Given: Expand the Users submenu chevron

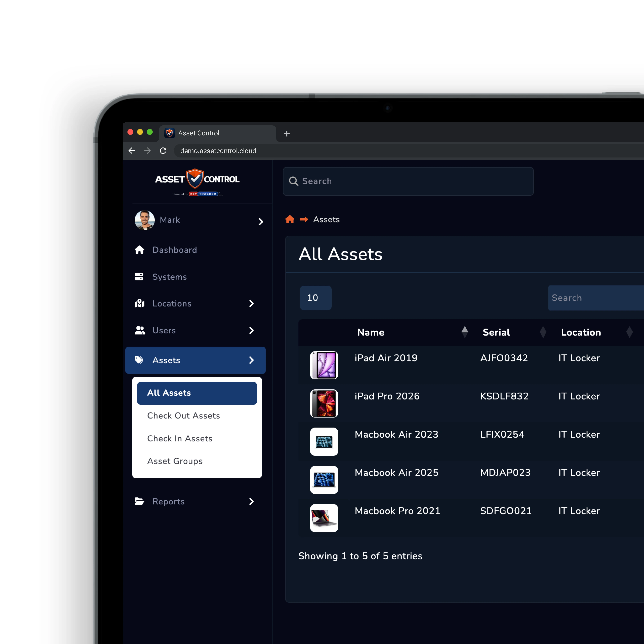Looking at the screenshot, I should (251, 330).
